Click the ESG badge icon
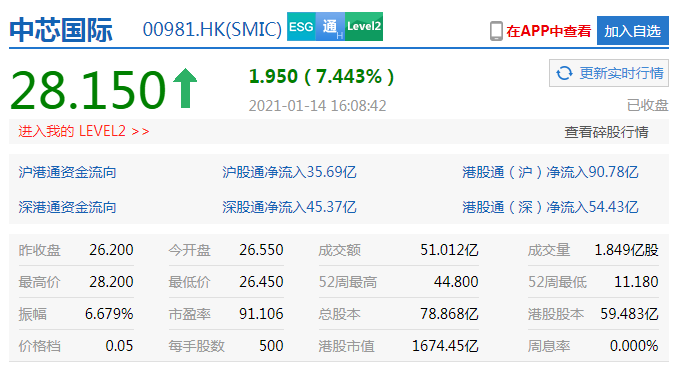 coord(301,27)
